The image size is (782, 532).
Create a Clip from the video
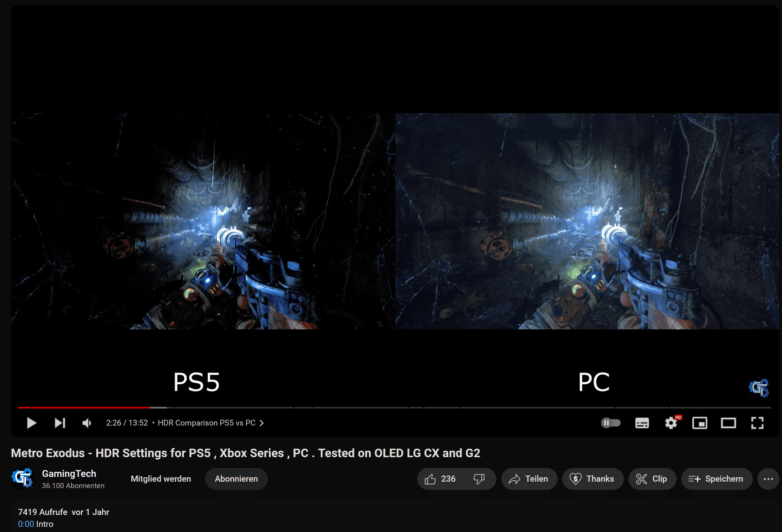[652, 479]
